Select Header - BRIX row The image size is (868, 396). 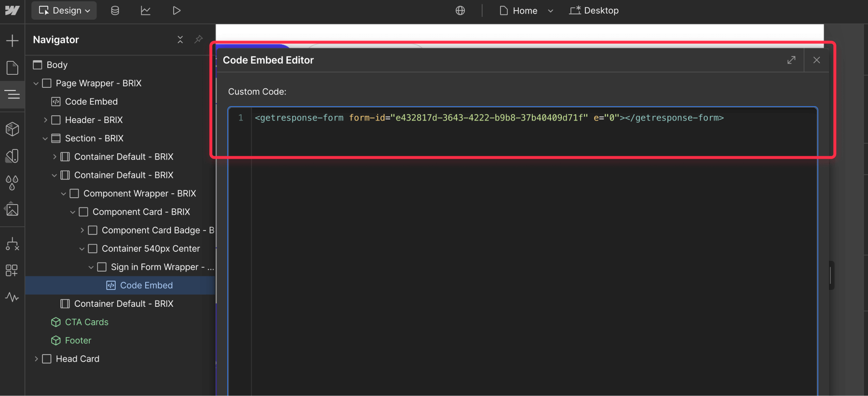click(120, 120)
